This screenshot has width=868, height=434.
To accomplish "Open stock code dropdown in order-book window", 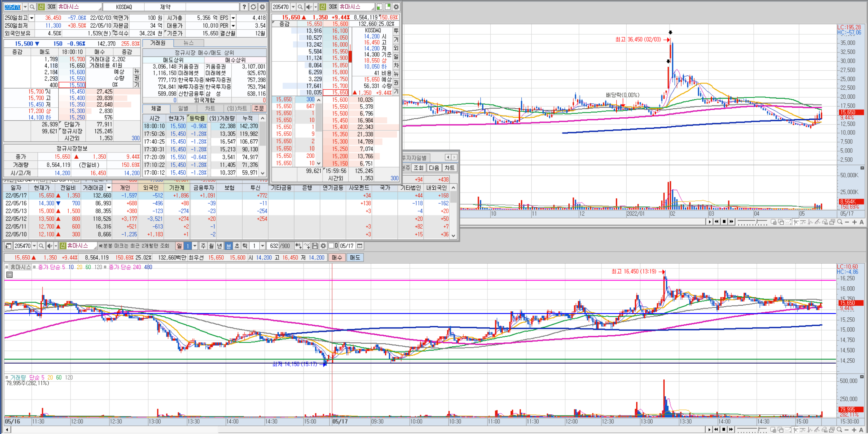I will coord(293,7).
